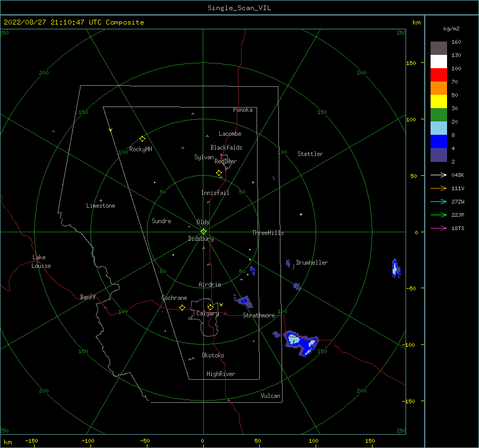Click the cyan 27ZW arrow legend icon
This screenshot has height=448, width=479.
439,201
